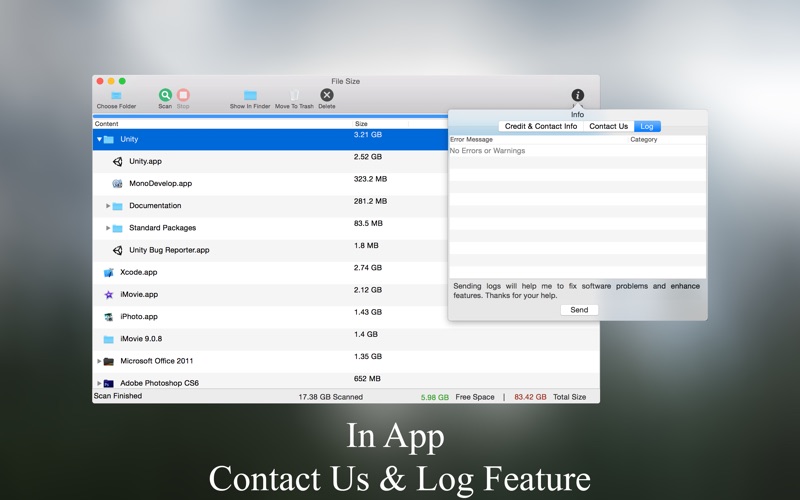Select the MonoDevelop.app row name
Image resolution: width=800 pixels, height=500 pixels.
pyautogui.click(x=161, y=183)
